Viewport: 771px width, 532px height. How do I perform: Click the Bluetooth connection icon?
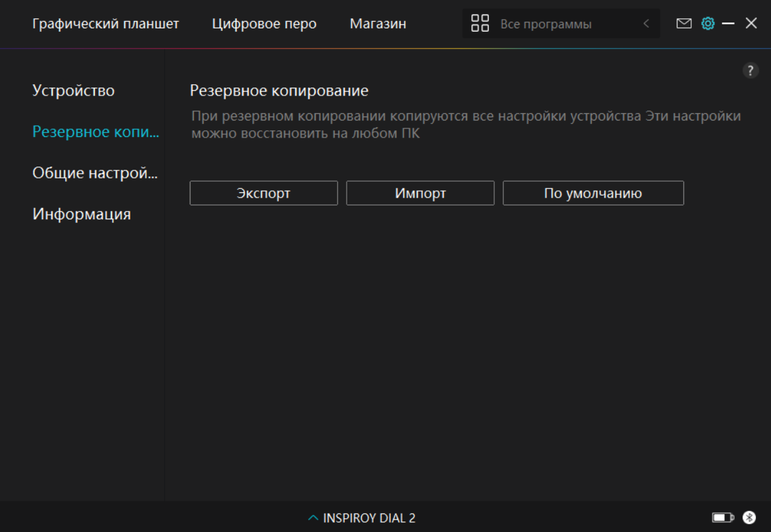click(x=749, y=518)
